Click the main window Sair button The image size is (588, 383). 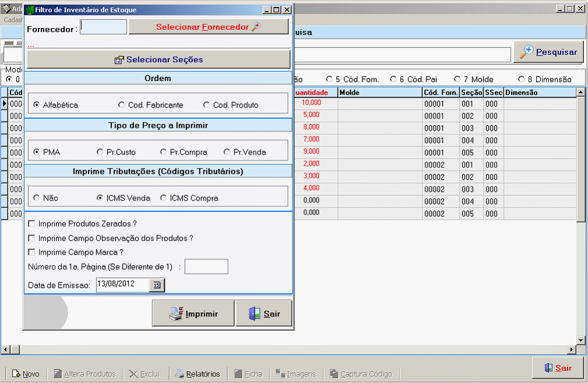coord(557,368)
